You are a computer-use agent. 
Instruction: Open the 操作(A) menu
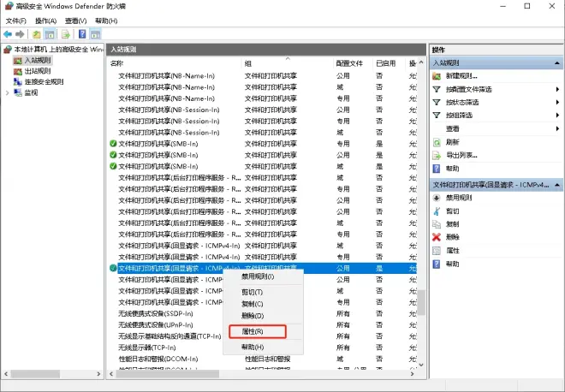click(45, 21)
